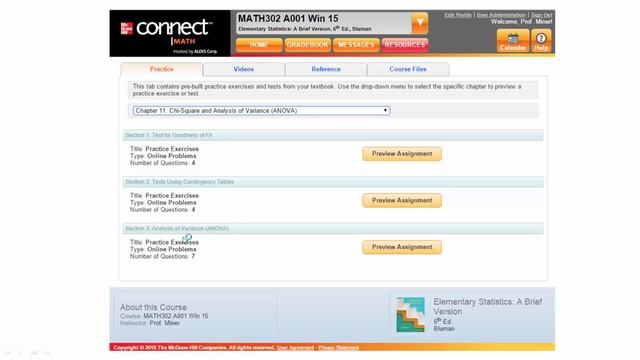Open the Help question mark icon
The height and width of the screenshot is (360, 640).
[541, 41]
